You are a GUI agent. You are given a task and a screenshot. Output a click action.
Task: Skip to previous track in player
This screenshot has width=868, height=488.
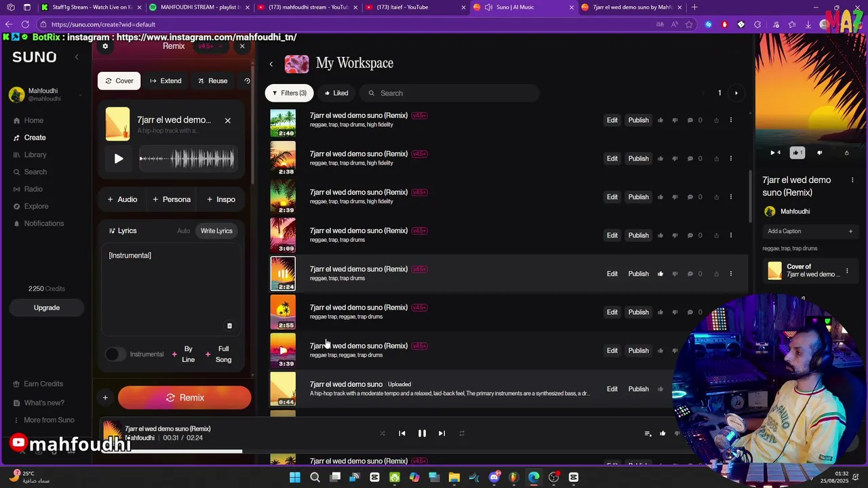402,434
